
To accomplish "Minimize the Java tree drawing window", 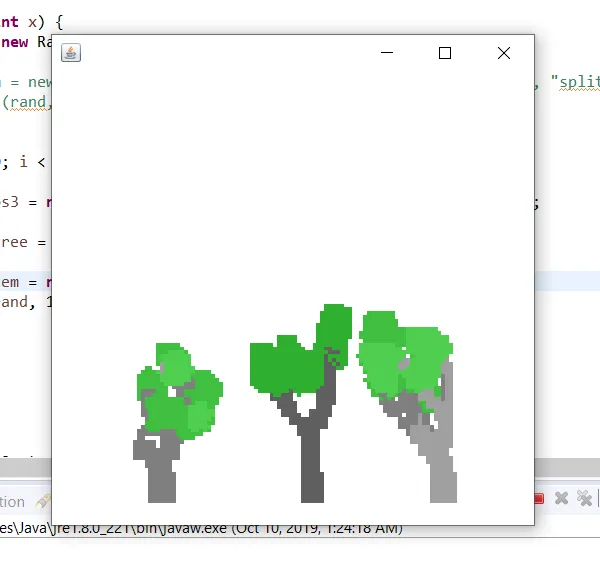I will coord(387,53).
